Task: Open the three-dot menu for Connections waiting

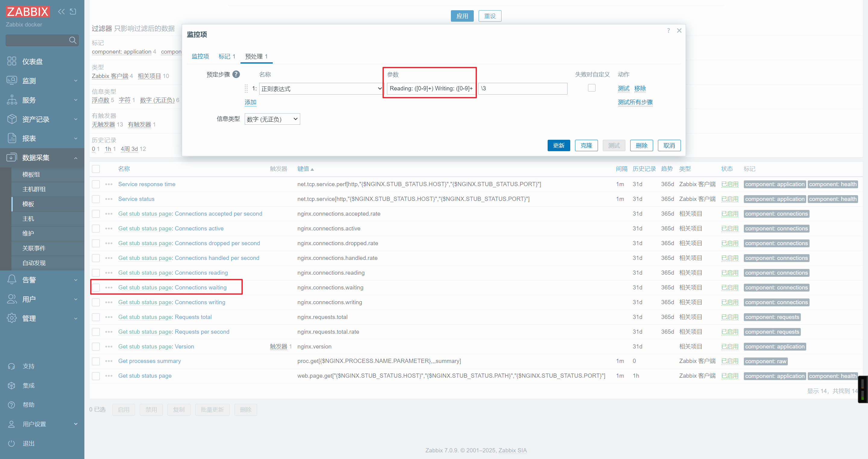Action: coord(109,288)
